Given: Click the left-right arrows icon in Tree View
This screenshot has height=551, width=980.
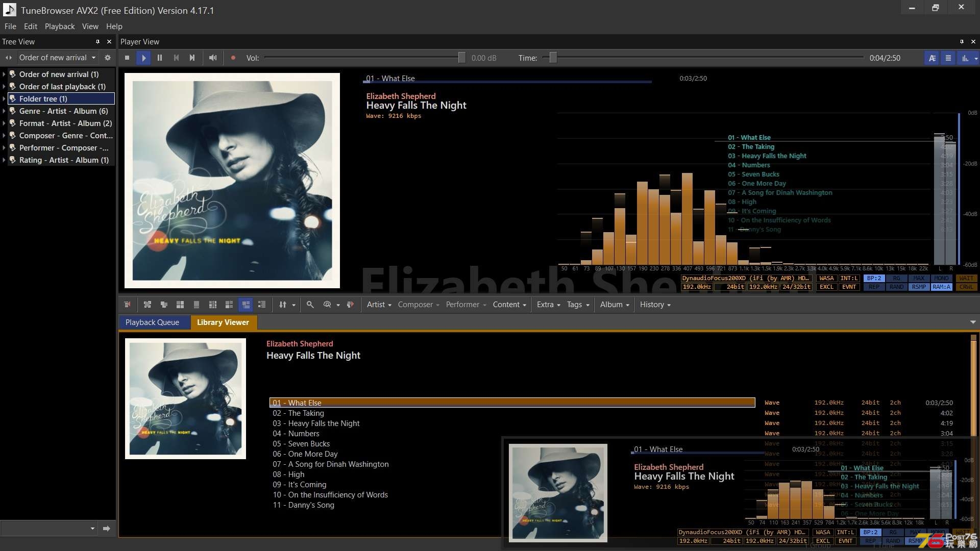Looking at the screenshot, I should [x=9, y=58].
